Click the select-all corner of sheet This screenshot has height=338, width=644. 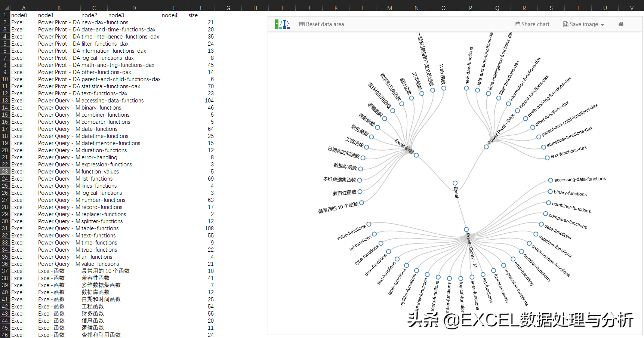[5, 8]
